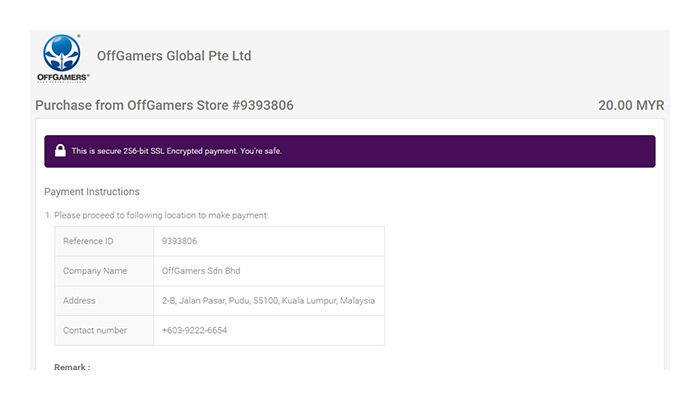Screen dimensions: 700x400
Task: Click the 20.00 MYR total amount
Action: pos(630,106)
